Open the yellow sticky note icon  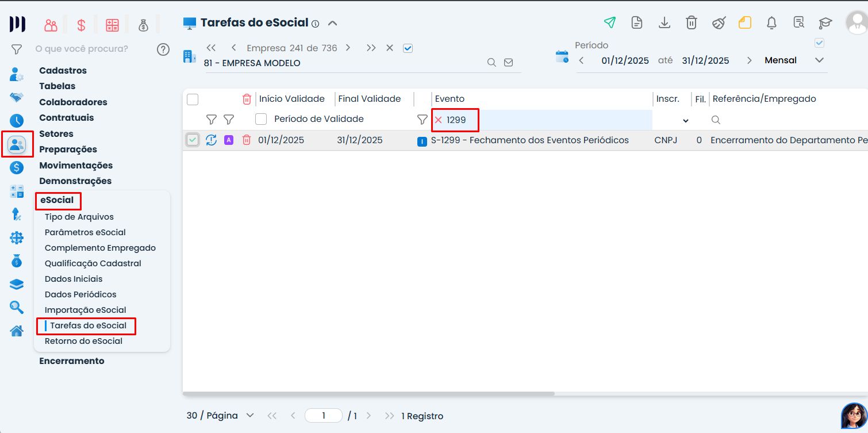pyautogui.click(x=745, y=22)
